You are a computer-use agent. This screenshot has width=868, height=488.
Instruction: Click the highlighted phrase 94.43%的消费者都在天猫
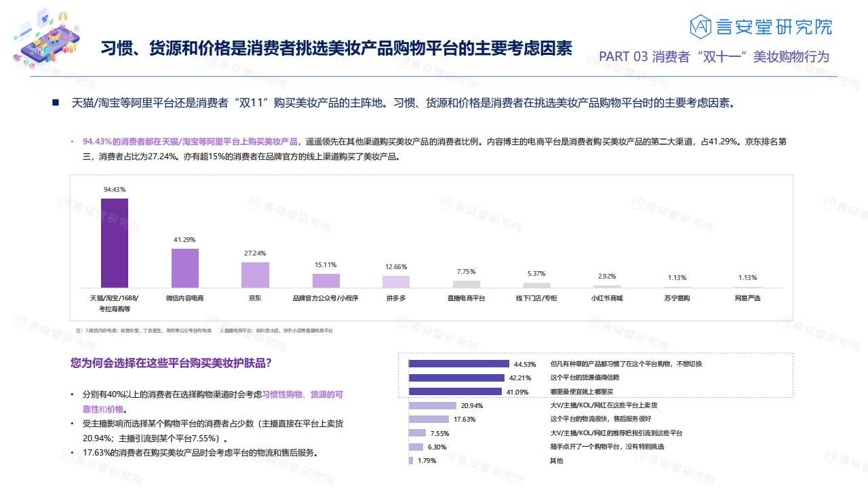click(190, 142)
